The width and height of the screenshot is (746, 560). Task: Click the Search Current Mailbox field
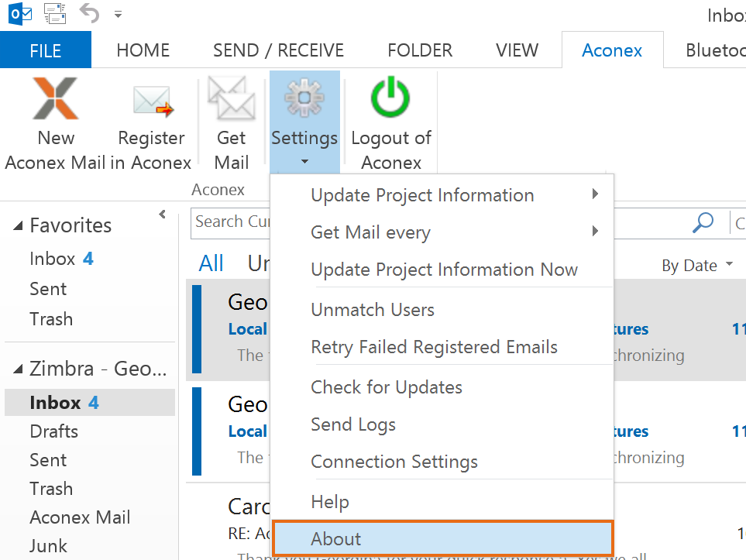tap(231, 222)
